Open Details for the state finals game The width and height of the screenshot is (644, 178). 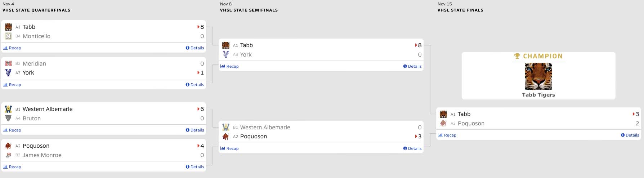(x=630, y=135)
